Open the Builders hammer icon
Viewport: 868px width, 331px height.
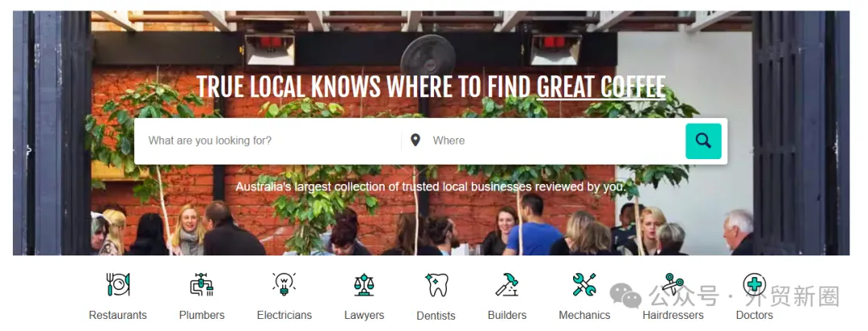507,284
